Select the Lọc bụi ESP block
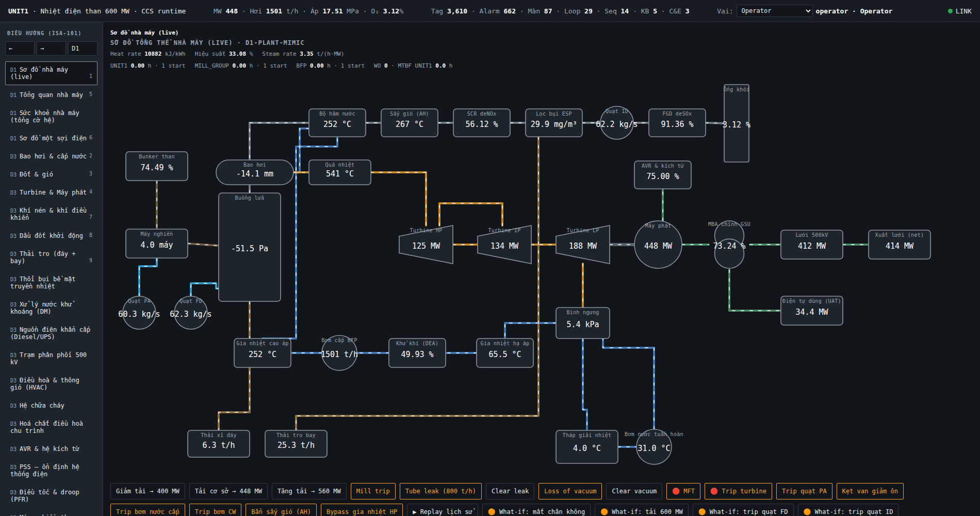980x516 pixels. [554, 123]
